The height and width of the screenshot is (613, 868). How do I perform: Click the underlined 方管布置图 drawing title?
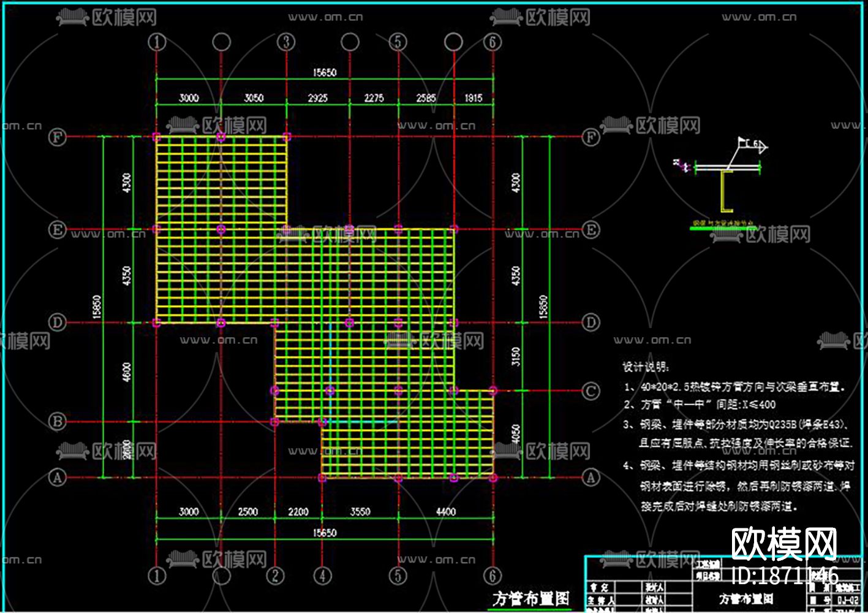click(x=530, y=599)
